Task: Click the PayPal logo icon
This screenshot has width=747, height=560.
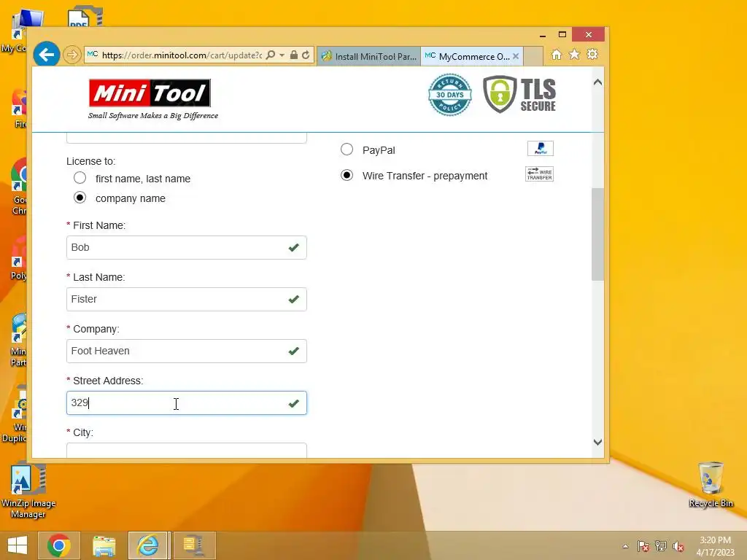Action: (x=541, y=149)
